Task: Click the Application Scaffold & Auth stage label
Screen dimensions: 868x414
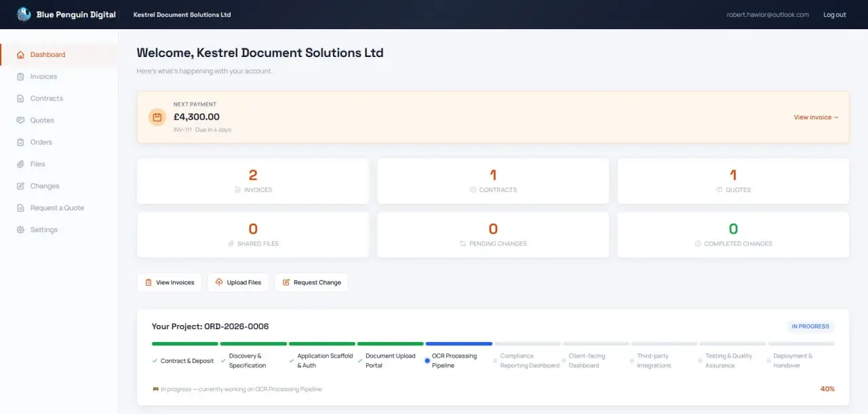Action: [x=325, y=361]
